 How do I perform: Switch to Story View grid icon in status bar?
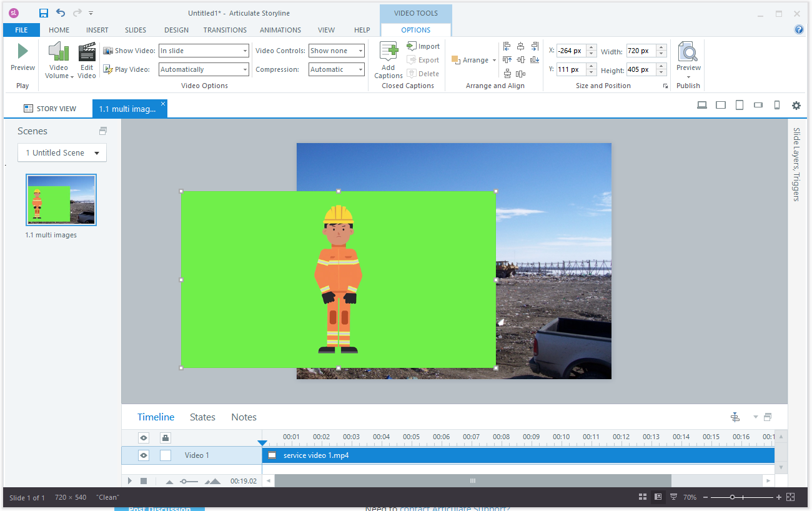tap(643, 497)
